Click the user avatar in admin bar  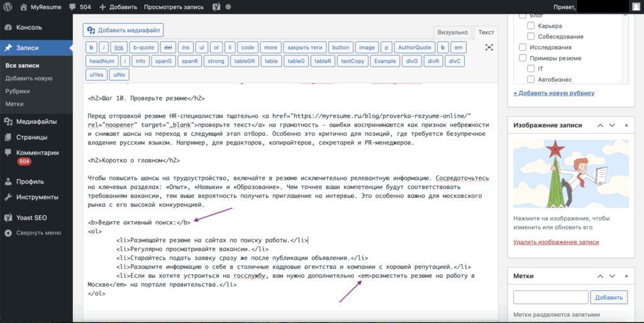(x=635, y=6)
